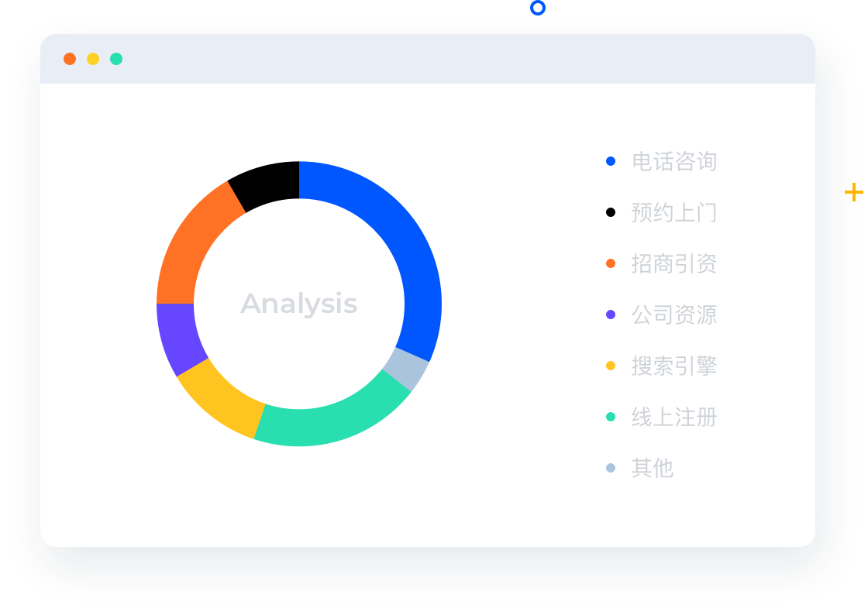Click the blue ring handle above window
Image resolution: width=868 pixels, height=612 pixels.
pos(538,8)
